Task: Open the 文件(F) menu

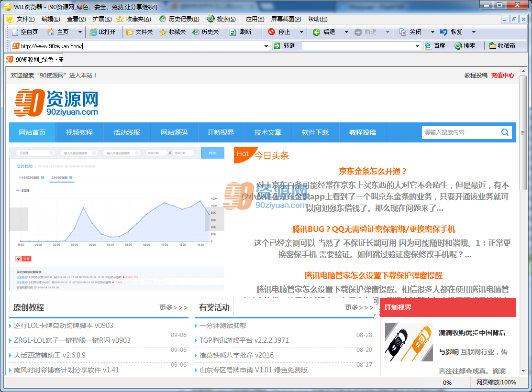Action: (25, 19)
